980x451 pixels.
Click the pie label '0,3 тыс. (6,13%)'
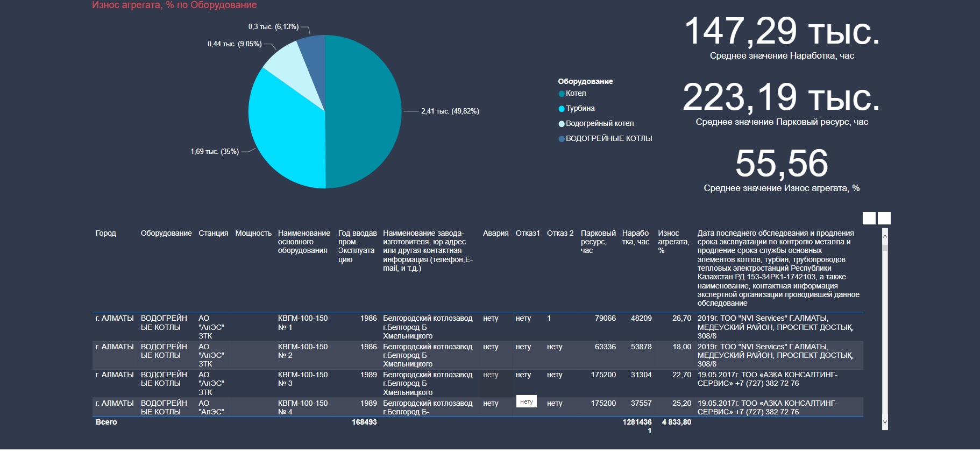coord(273,26)
